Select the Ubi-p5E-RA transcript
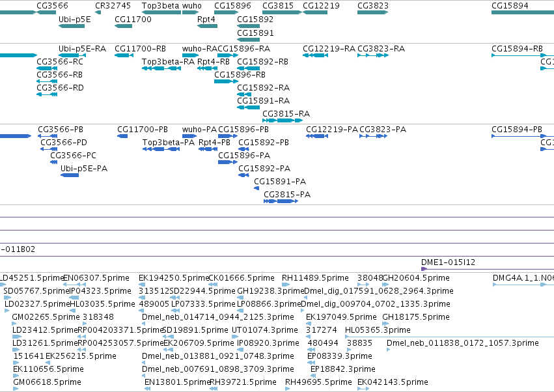The height and width of the screenshot is (392, 554). pyautogui.click(x=82, y=49)
